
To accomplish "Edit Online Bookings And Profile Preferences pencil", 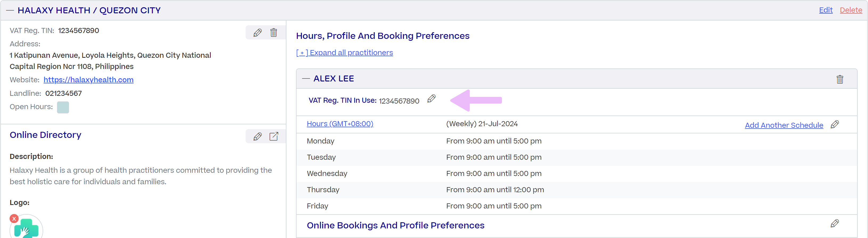I will (x=835, y=224).
